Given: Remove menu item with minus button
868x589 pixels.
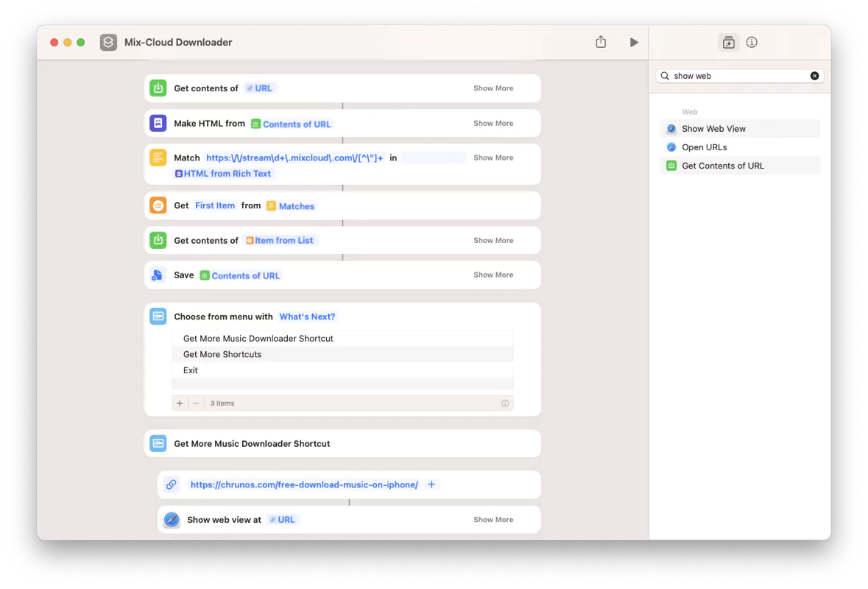Looking at the screenshot, I should [x=197, y=403].
